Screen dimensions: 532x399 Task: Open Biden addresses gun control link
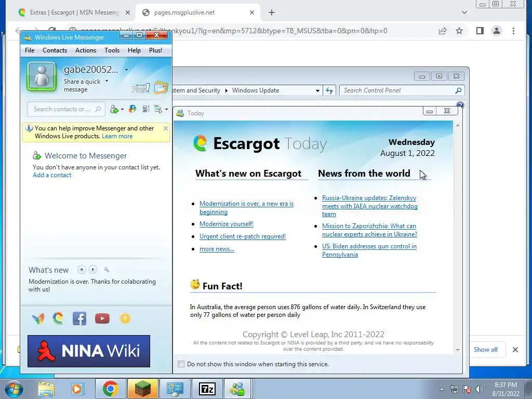tap(369, 250)
